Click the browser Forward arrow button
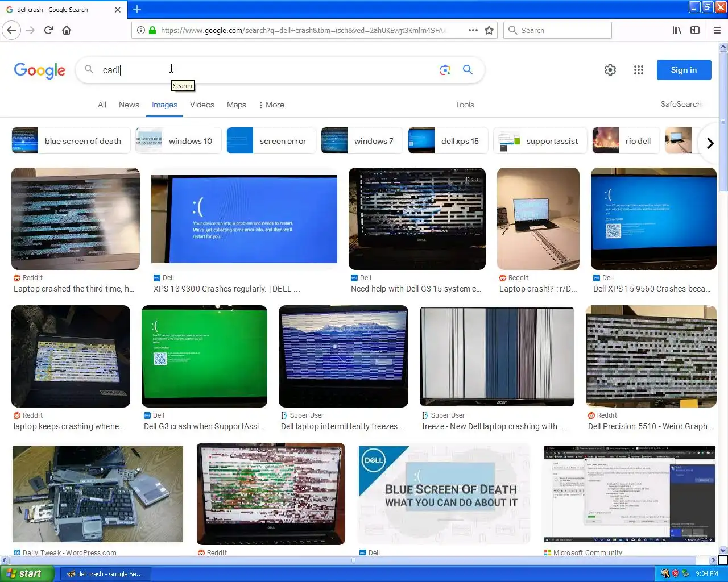 click(30, 30)
